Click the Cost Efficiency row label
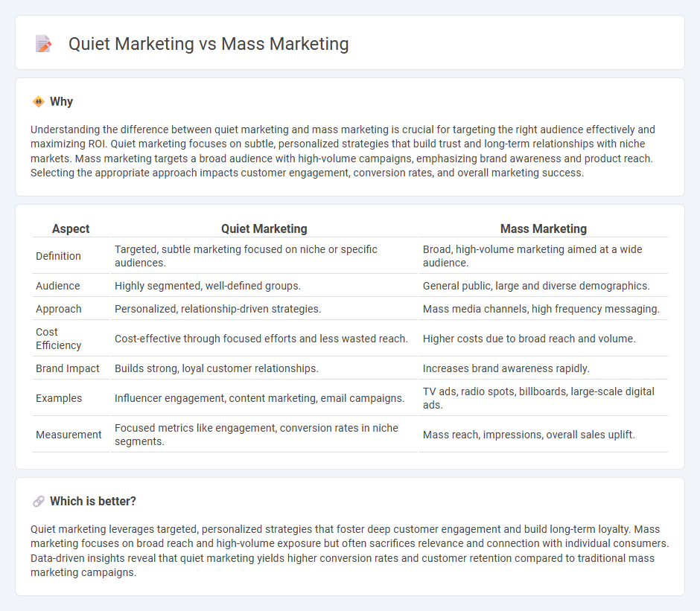The image size is (700, 611). pyautogui.click(x=59, y=339)
